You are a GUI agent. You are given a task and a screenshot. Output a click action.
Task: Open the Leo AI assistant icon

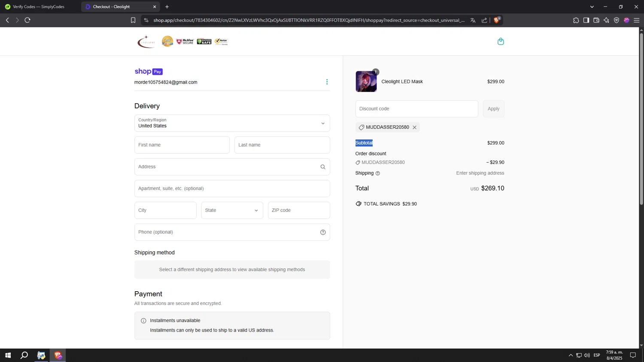606,20
